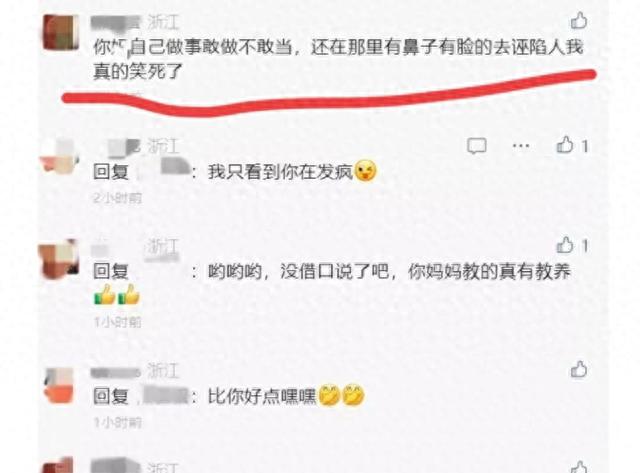Open three-dot menu on 发疯 comment
Screen dimensions: 640x473
coord(521,146)
